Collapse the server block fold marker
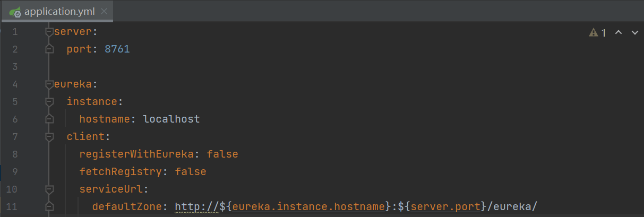This screenshot has width=644, height=217. tap(49, 32)
